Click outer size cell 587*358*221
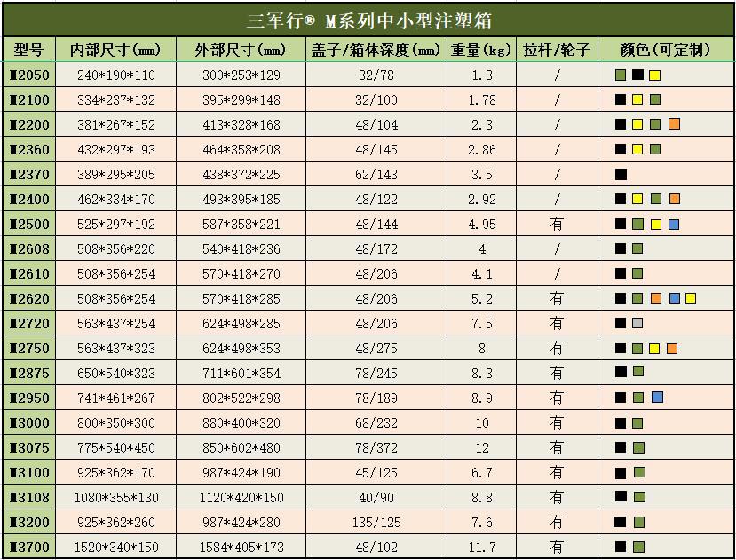736x560 pixels. [241, 225]
